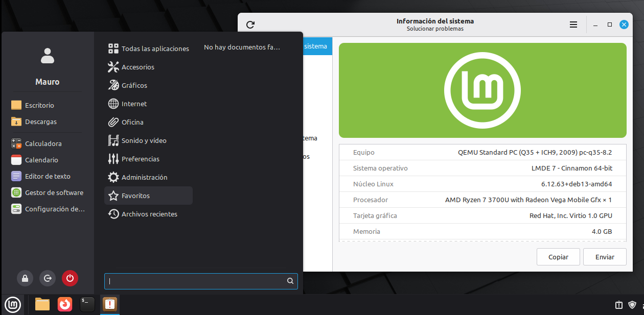644x315 pixels.
Task: Launch the terminal from the taskbar
Action: coord(87,304)
